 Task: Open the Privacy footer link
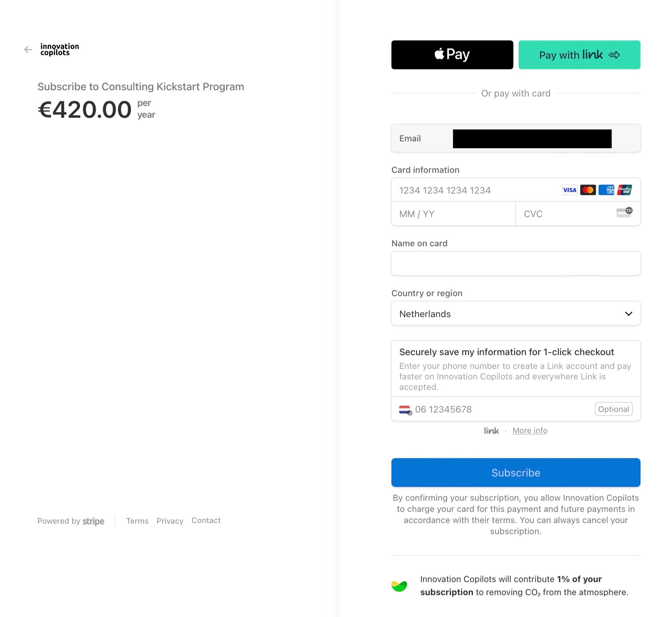[x=170, y=521]
